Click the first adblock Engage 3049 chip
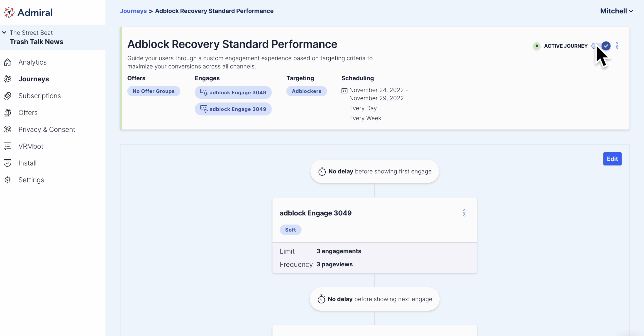 tap(233, 92)
